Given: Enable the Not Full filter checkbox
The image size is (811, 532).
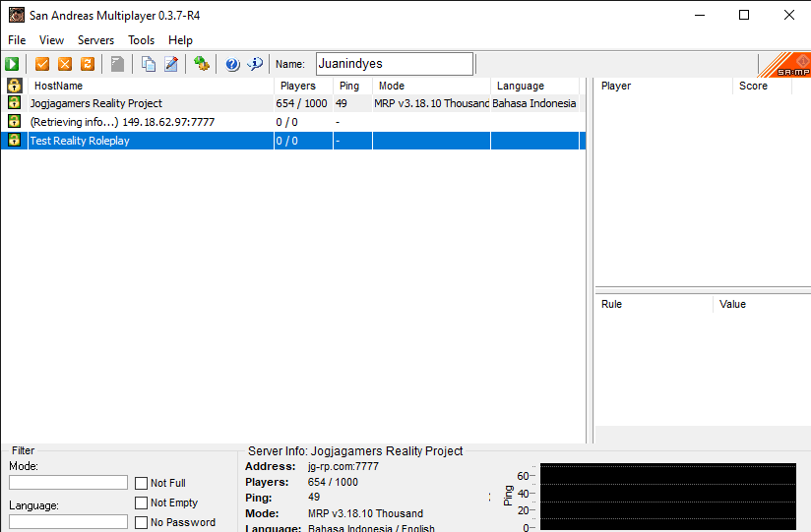Looking at the screenshot, I should point(141,483).
